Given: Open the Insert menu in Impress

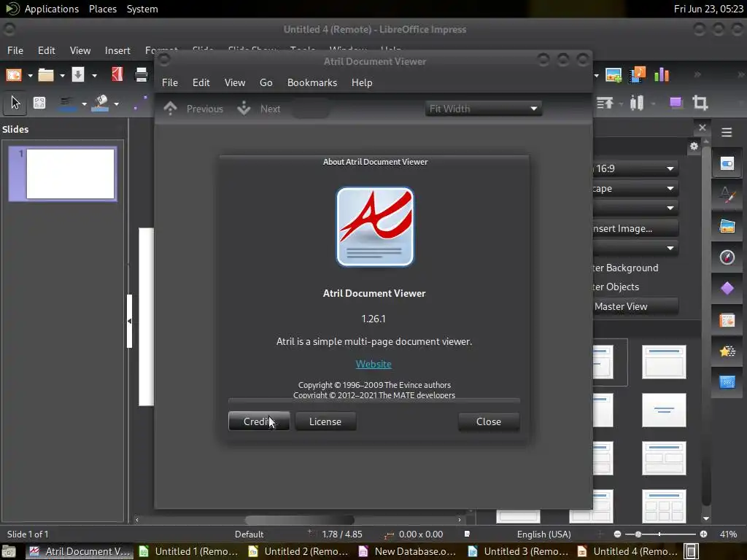Looking at the screenshot, I should 117,50.
